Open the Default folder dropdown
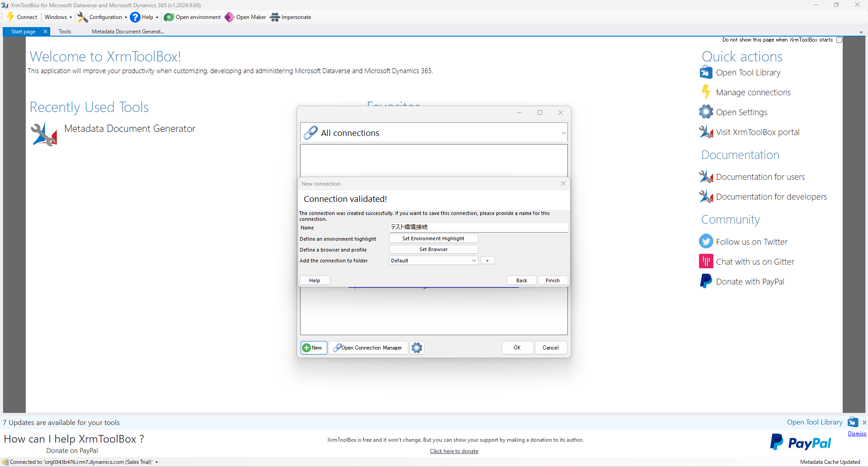This screenshot has height=467, width=868. [x=433, y=261]
